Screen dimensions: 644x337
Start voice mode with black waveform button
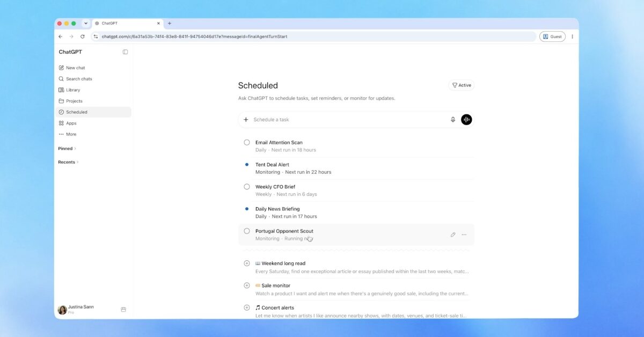coord(466,120)
